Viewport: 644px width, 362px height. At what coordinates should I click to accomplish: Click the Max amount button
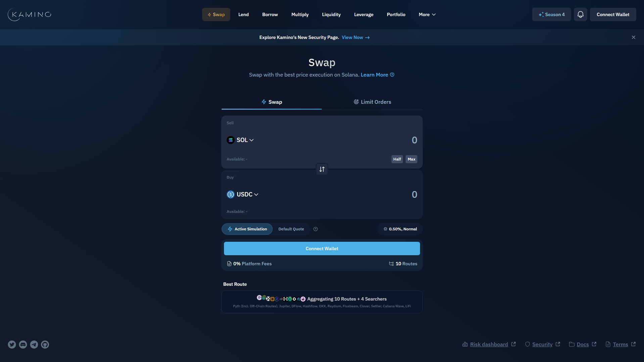[x=411, y=159]
